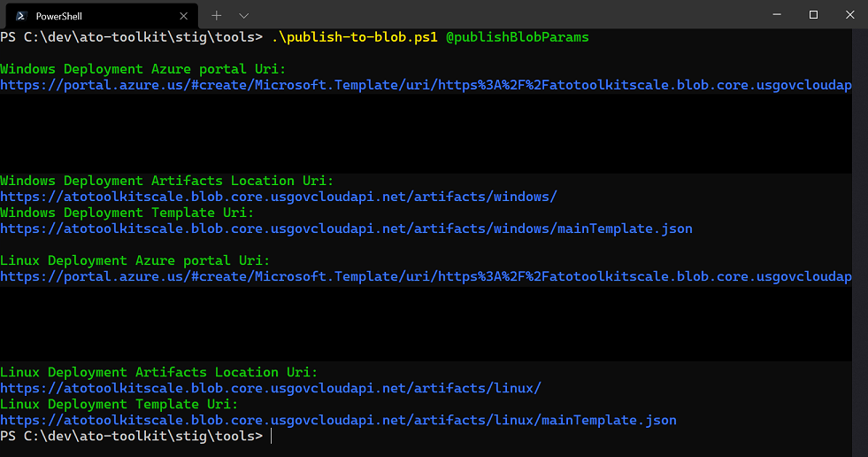Click the PowerShell icon in the tab
The height and width of the screenshot is (457, 868).
click(21, 16)
